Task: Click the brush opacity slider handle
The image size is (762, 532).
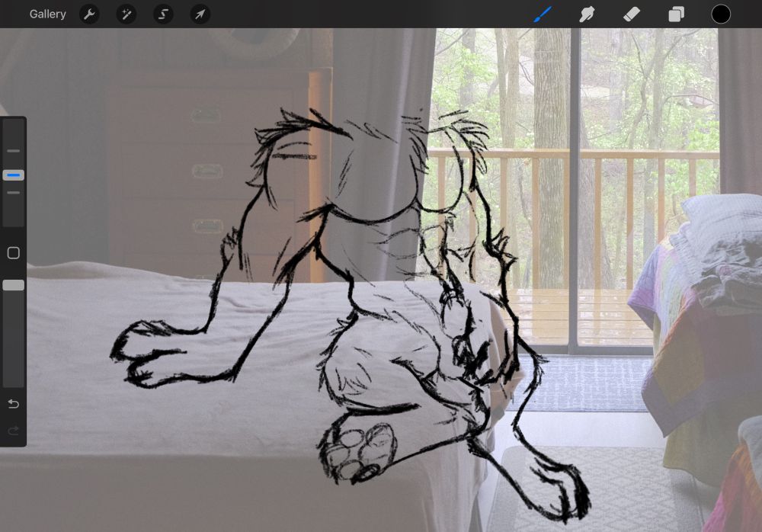Action: [x=13, y=286]
